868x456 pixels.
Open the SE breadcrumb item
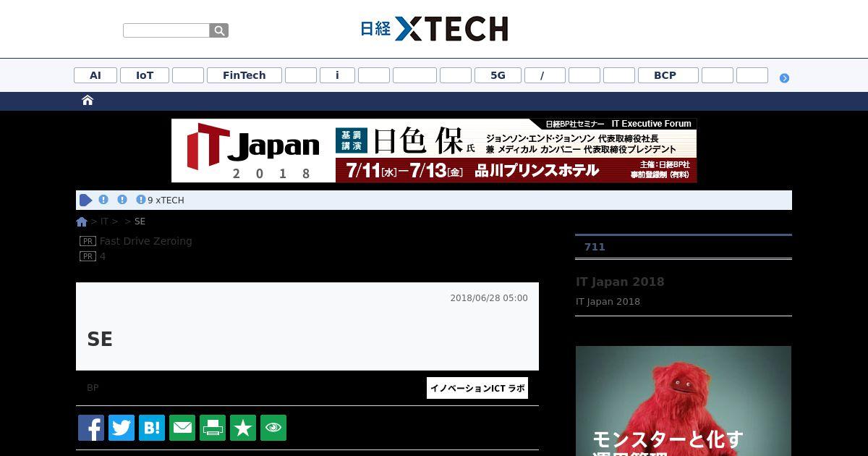(140, 221)
